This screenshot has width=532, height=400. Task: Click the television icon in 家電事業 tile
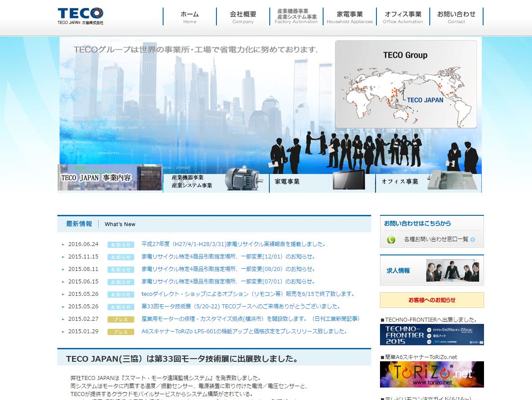click(x=349, y=180)
